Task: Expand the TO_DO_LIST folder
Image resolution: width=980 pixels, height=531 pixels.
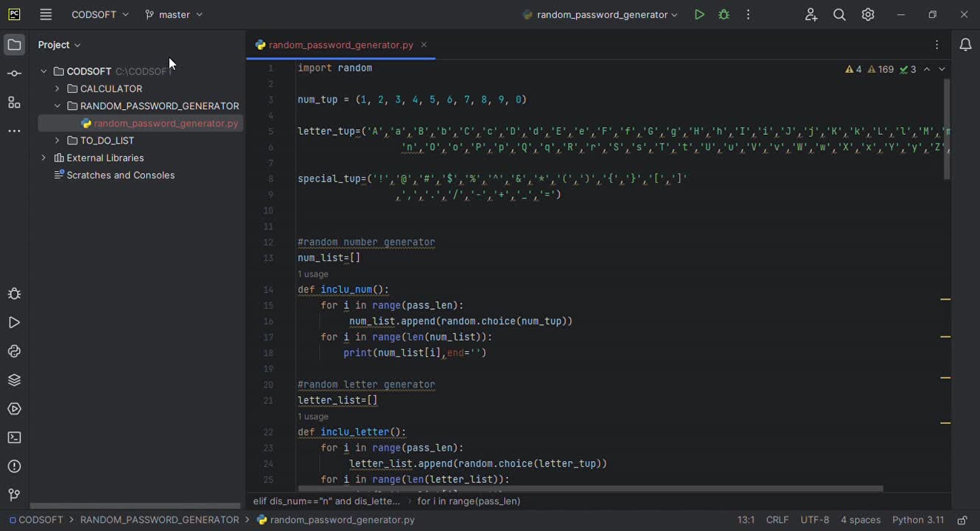Action: (x=57, y=140)
